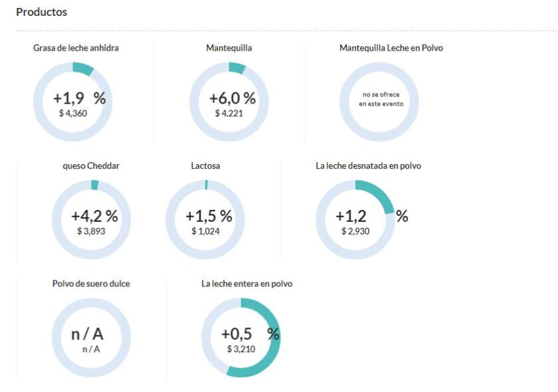Click the +1,5 % Lactosa change
Viewport: 558px width, 392px height.
pos(209,217)
